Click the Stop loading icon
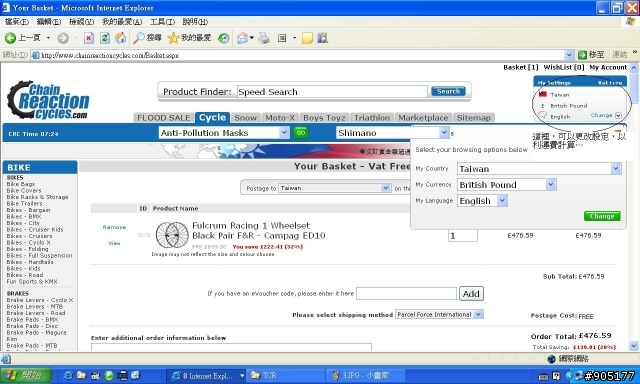 [x=89, y=38]
